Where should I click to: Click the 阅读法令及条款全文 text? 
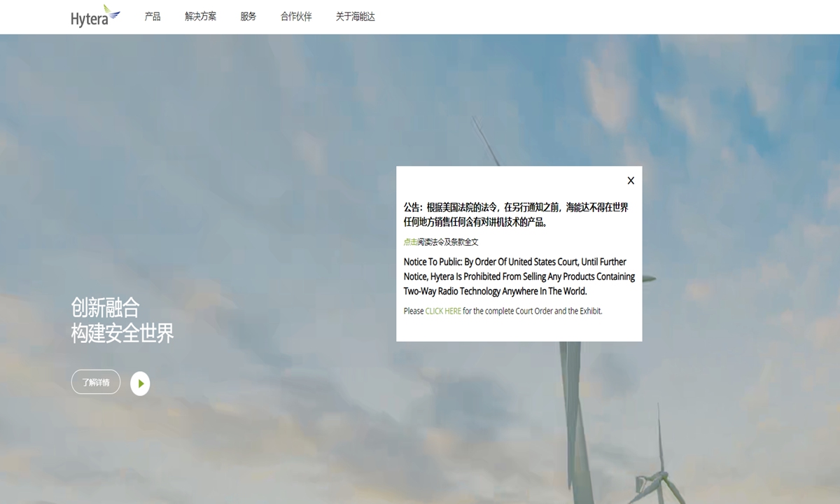click(449, 242)
